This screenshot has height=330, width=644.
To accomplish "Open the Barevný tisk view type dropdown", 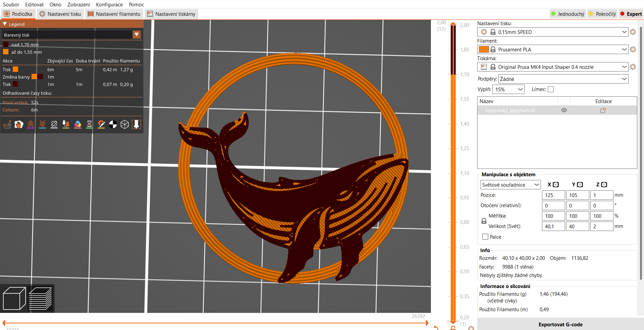I will click(x=71, y=35).
